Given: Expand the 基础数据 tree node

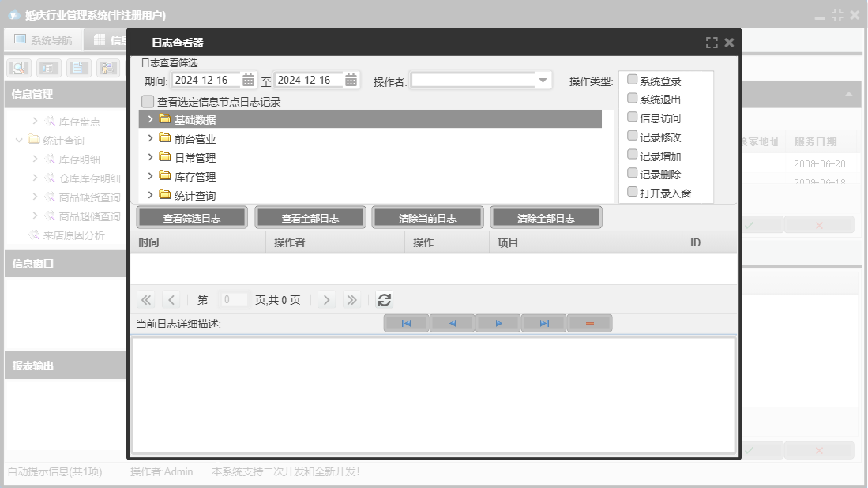Looking at the screenshot, I should (x=150, y=119).
